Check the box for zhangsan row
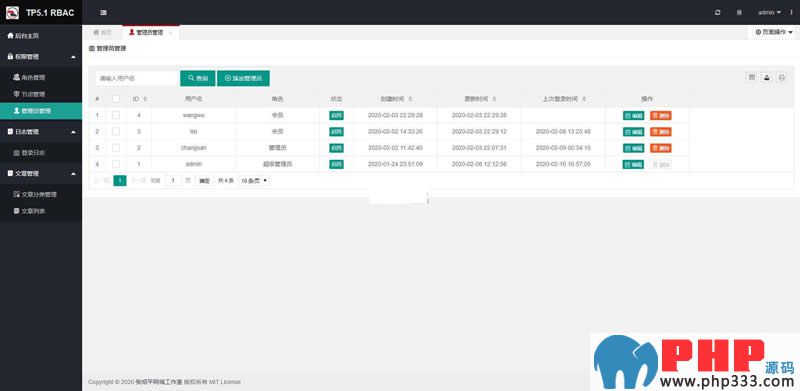The width and height of the screenshot is (800, 391). (116, 148)
